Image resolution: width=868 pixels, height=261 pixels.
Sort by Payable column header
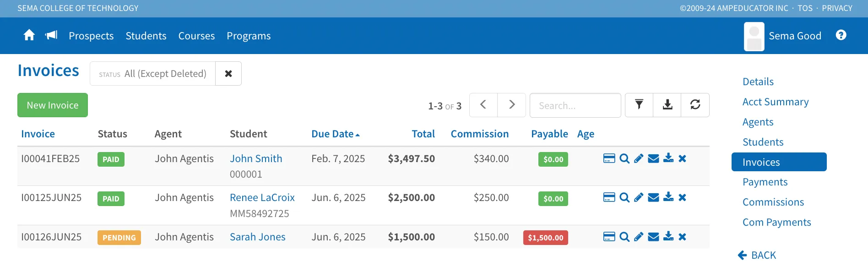coord(549,134)
